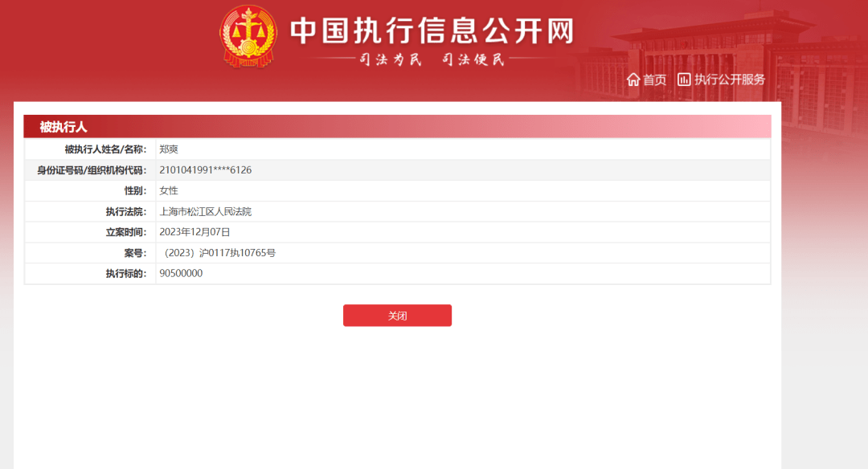Click the home icon beside 首页
Image resolution: width=868 pixels, height=469 pixels.
pyautogui.click(x=633, y=80)
